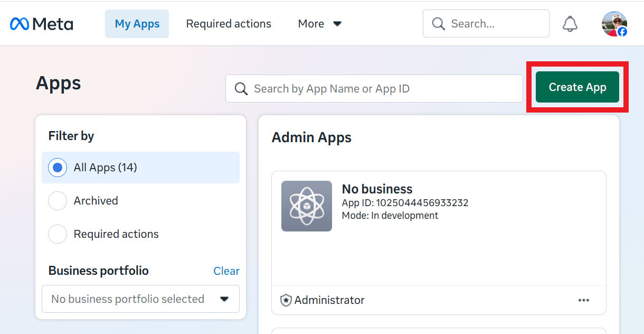
Task: Click the Administrator shield icon
Action: point(286,300)
